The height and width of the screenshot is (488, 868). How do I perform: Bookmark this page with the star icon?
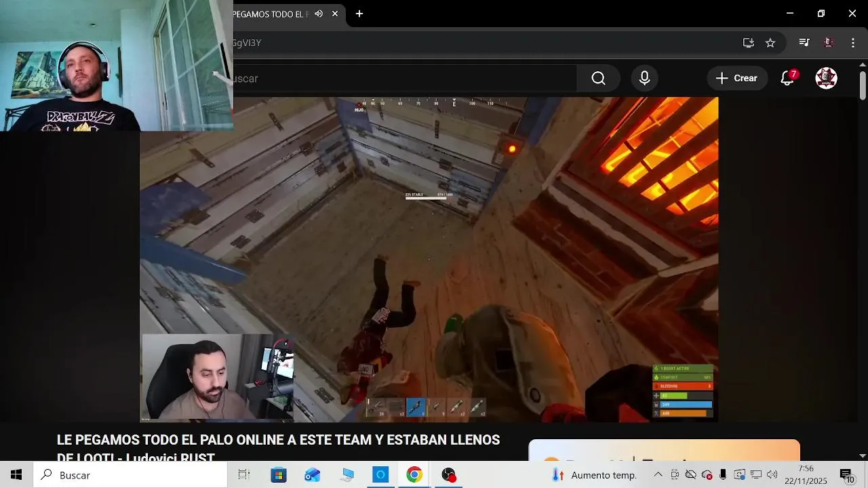770,43
